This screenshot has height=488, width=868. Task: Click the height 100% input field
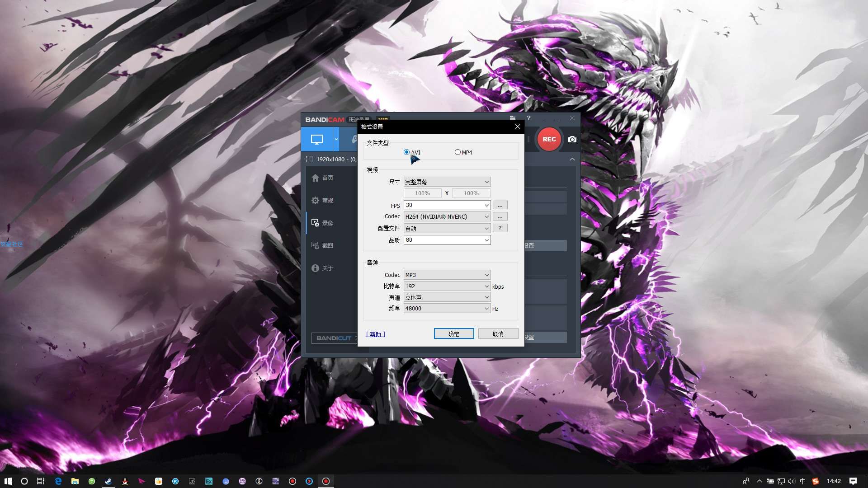pos(471,193)
